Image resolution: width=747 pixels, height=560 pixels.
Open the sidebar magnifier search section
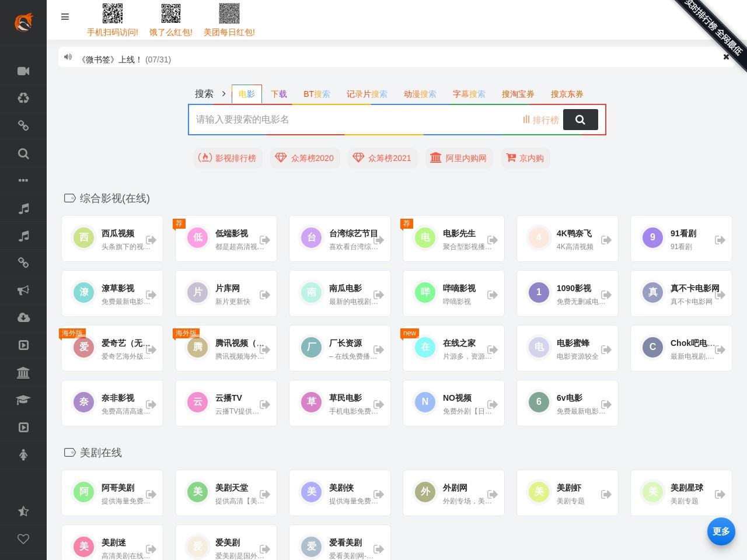tap(23, 153)
